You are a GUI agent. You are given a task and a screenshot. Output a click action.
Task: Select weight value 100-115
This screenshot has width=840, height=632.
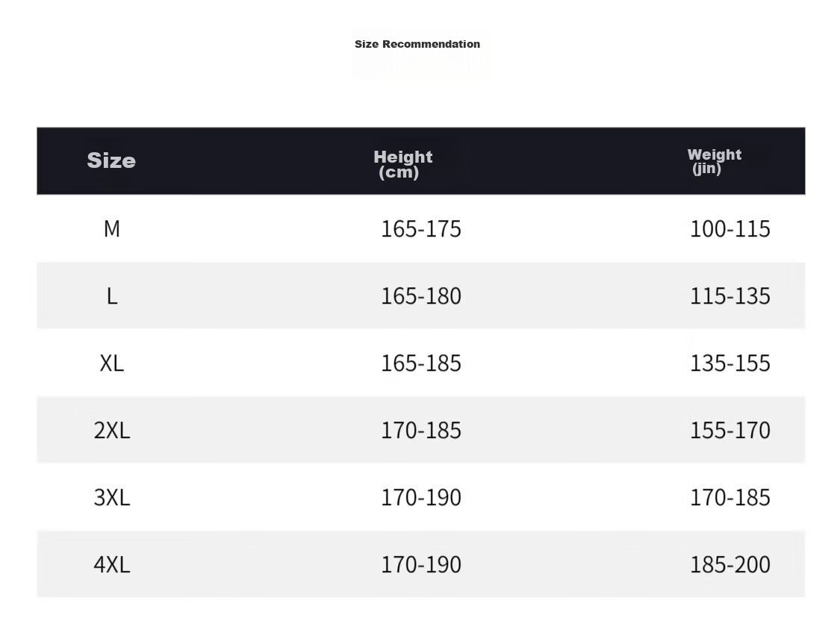point(729,228)
